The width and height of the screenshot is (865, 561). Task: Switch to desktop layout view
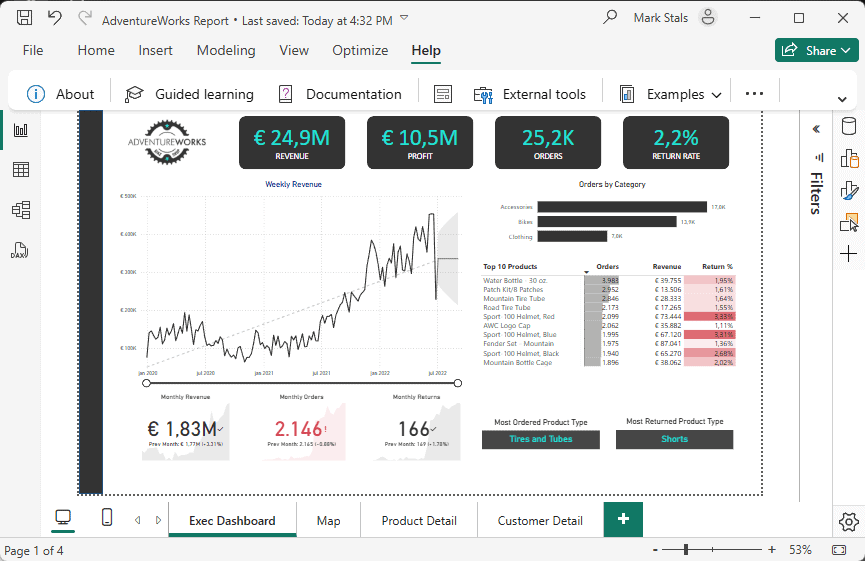coord(63,518)
